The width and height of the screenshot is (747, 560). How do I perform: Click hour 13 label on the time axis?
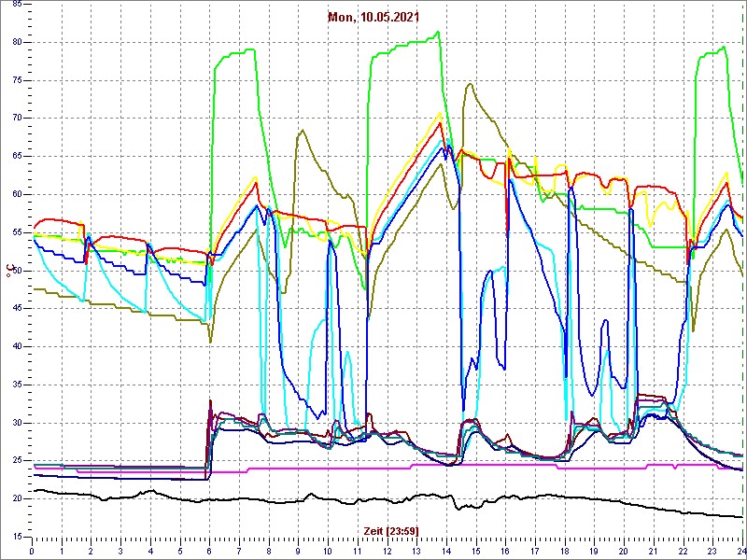coord(416,551)
